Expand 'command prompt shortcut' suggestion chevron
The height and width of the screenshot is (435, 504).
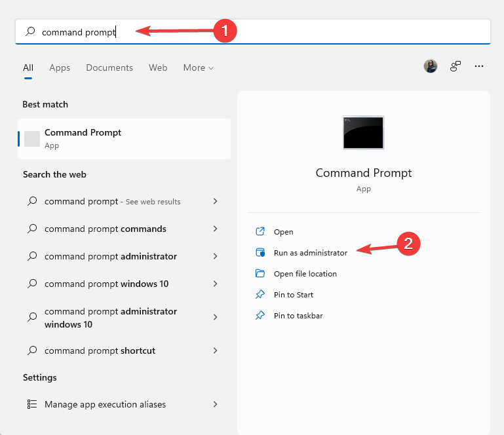[215, 350]
